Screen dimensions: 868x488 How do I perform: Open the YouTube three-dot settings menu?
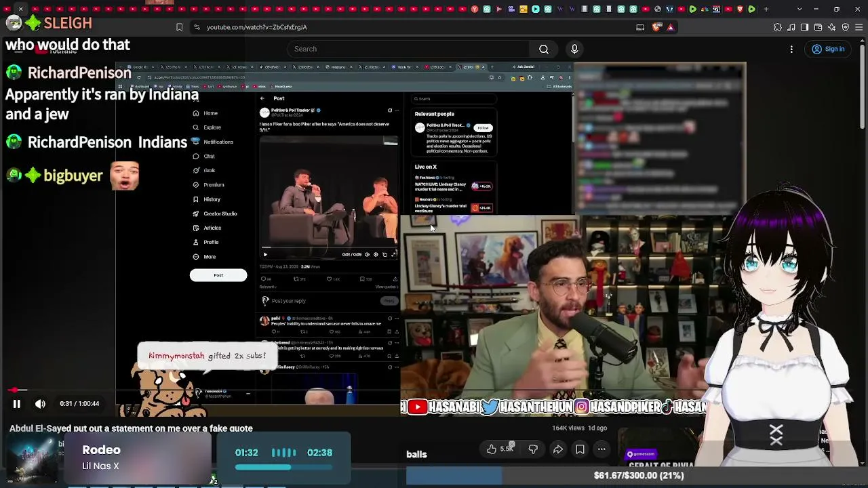(791, 49)
